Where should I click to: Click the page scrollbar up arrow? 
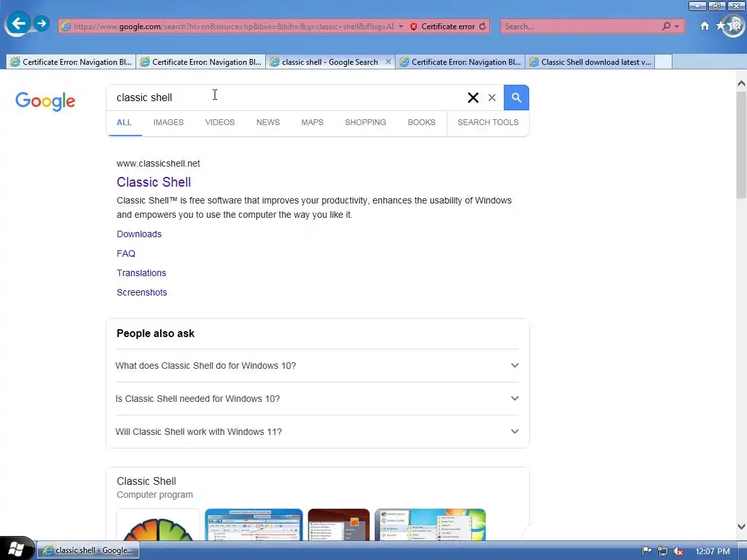click(x=741, y=84)
